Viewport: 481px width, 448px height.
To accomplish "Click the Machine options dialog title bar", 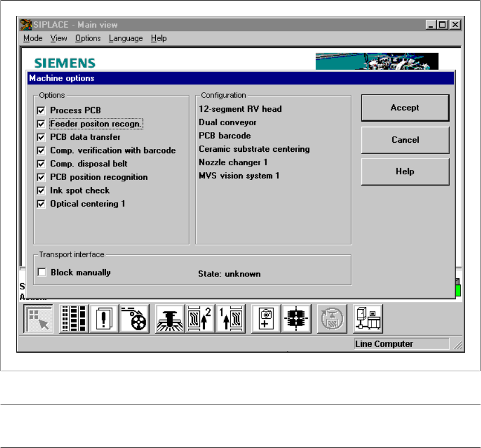I will pyautogui.click(x=240, y=78).
